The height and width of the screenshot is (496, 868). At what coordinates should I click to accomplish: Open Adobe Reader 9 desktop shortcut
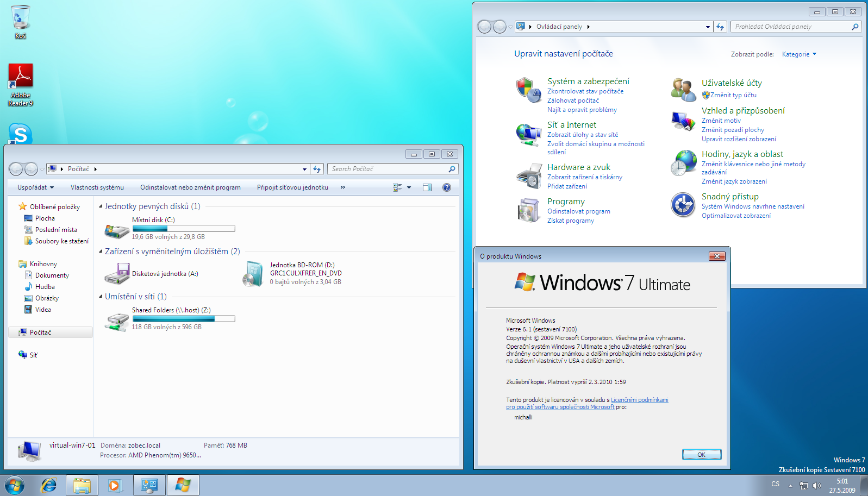[x=21, y=77]
